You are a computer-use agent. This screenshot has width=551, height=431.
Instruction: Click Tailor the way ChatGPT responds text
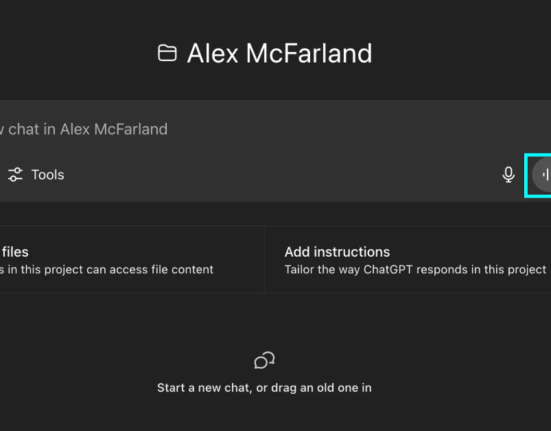(x=415, y=269)
